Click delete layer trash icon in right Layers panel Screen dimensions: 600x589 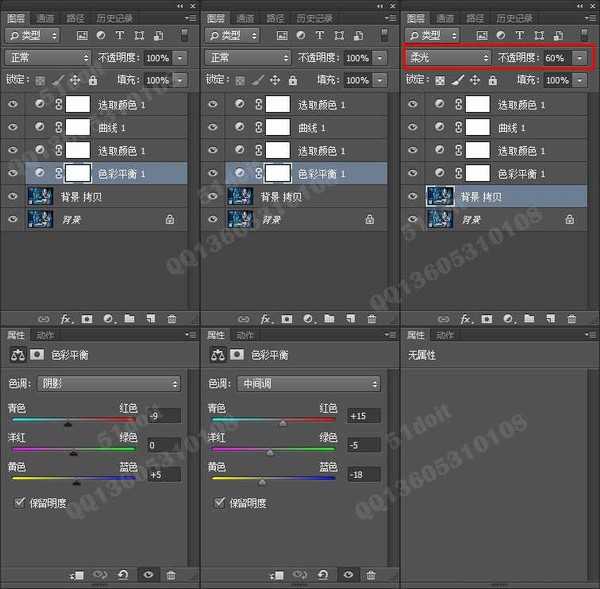[571, 319]
